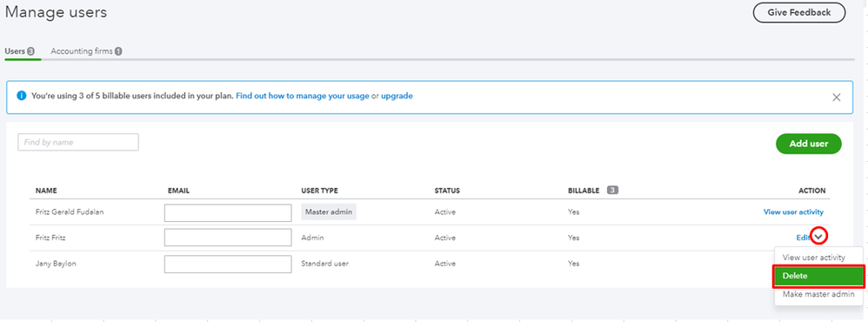Click the email field for Fritz Gerald Fudalan
Viewport: 868px width, 322px height.
[x=228, y=213]
